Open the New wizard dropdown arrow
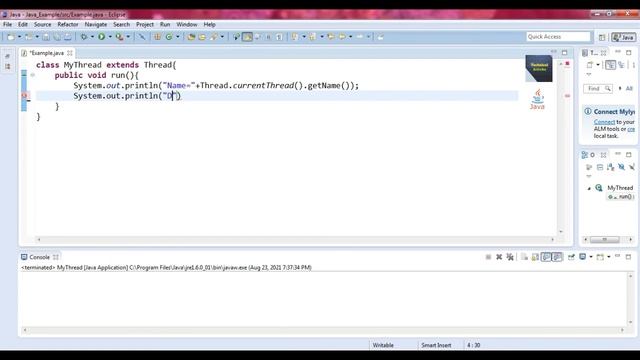This screenshot has width=640, height=360. pos(19,37)
